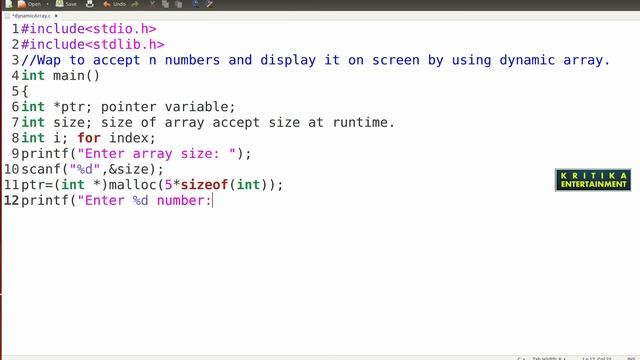Click the number 5 inside malloc call
The width and height of the screenshot is (640, 360).
point(168,184)
